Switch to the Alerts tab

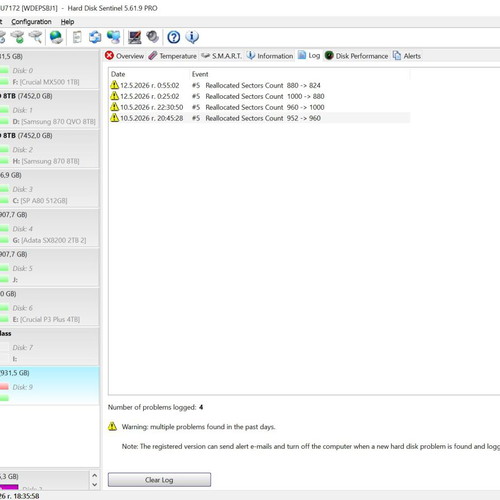[407, 56]
